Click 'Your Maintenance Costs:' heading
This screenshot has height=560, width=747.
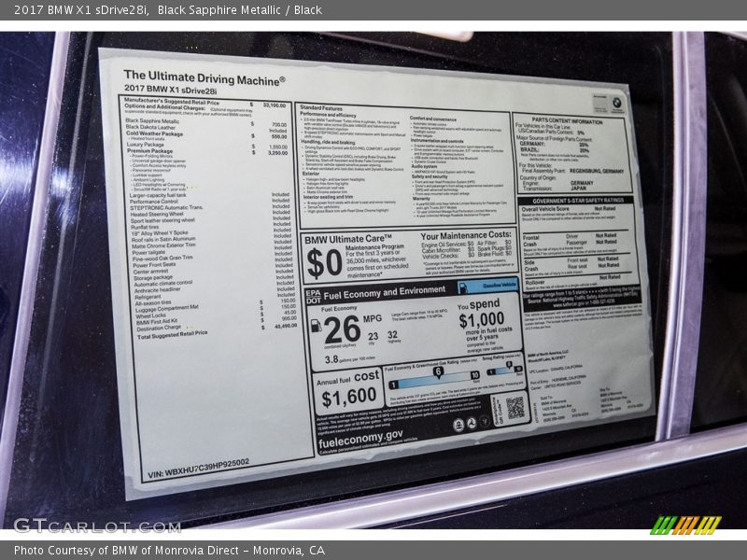click(x=465, y=235)
